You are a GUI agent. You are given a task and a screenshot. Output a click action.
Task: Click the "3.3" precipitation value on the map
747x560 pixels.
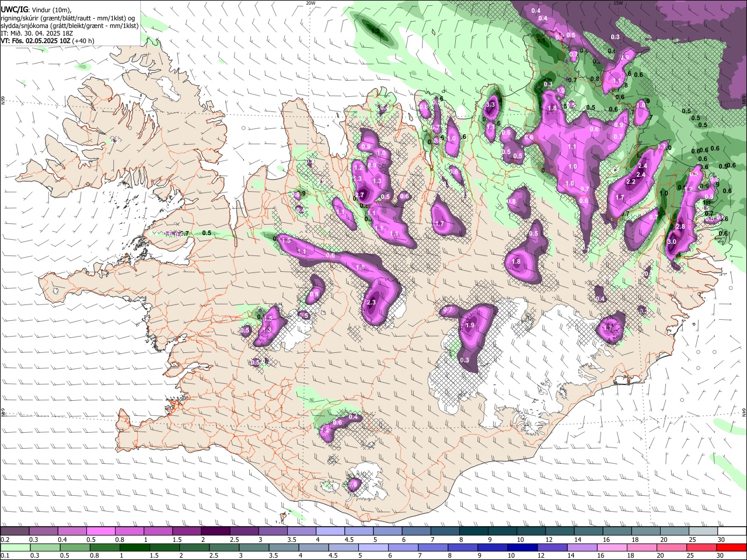[x=490, y=105]
